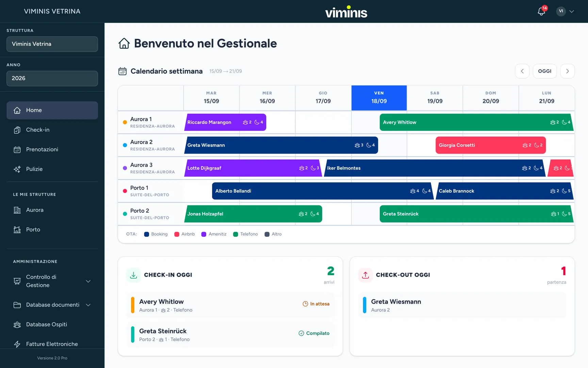
Task: Click the Porto building icon
Action: click(17, 230)
